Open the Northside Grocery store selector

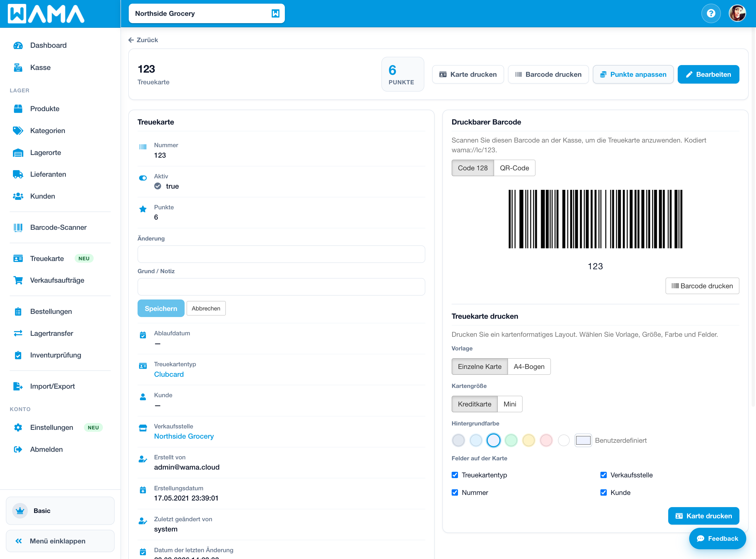tap(207, 14)
